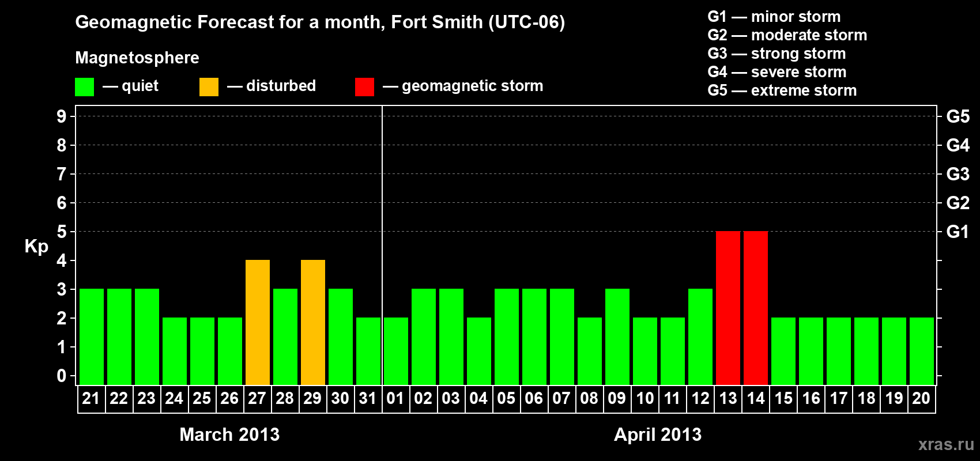Screen dimensions: 980x461
Task: Select the orange bar for March 27
Action: [x=258, y=323]
